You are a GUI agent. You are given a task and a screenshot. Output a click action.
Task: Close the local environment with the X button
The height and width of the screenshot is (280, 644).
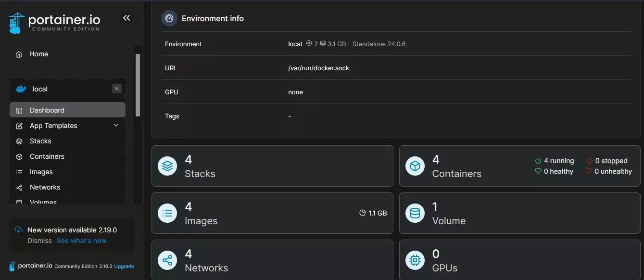[x=117, y=89]
